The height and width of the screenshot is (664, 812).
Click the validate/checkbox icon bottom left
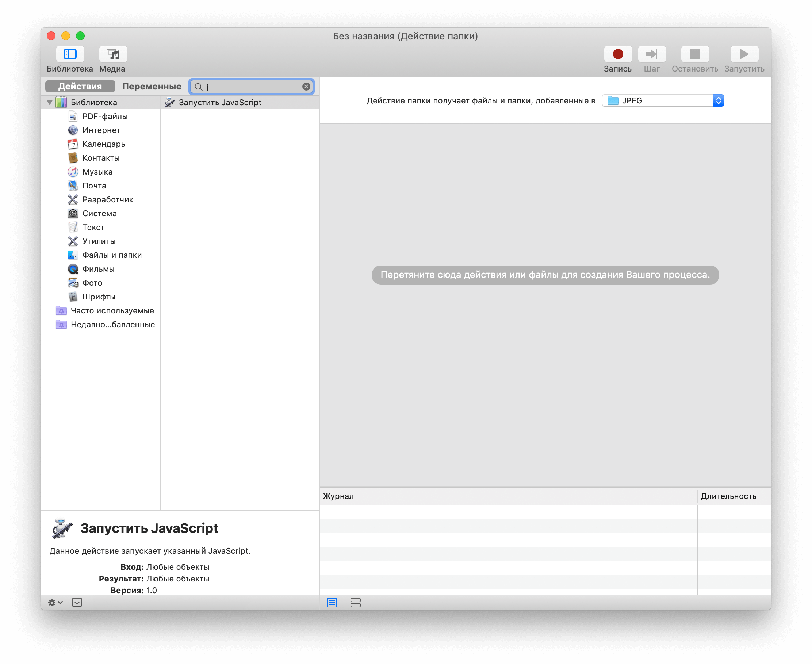click(76, 603)
